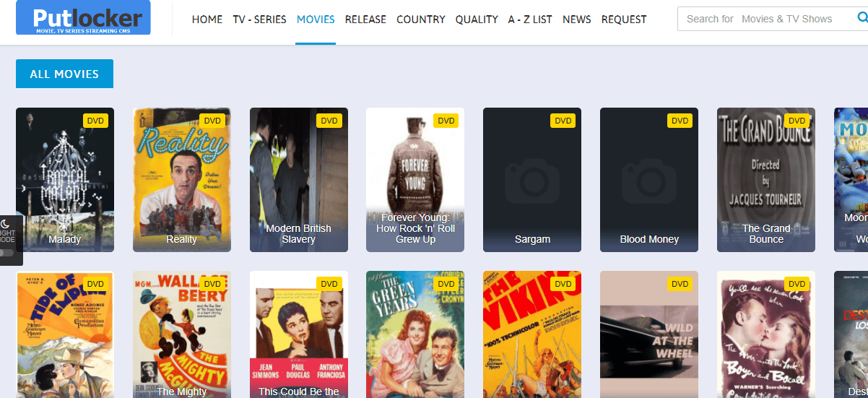The image size is (868, 398).
Task: Click the DVD badge on Boyer and Bacall poster
Action: (797, 284)
